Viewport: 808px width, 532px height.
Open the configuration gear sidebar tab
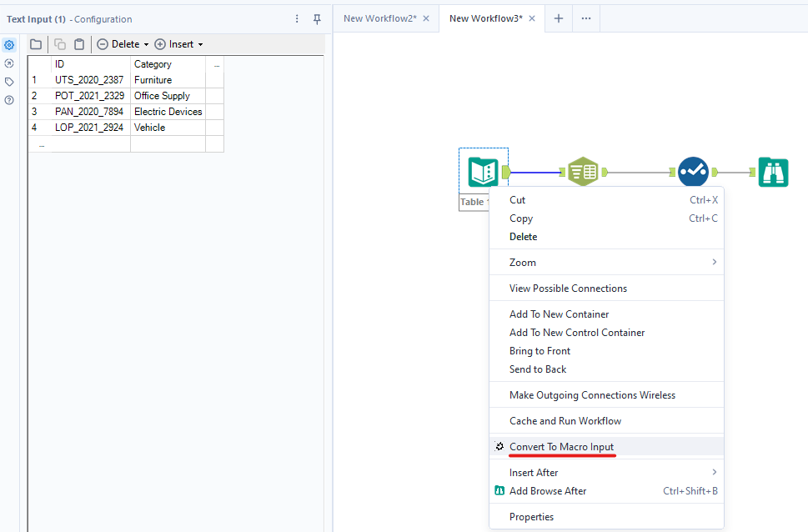click(x=9, y=45)
